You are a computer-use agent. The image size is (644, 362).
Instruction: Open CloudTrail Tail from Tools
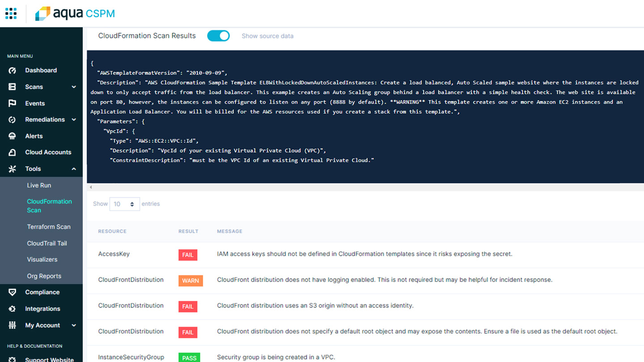(x=47, y=243)
